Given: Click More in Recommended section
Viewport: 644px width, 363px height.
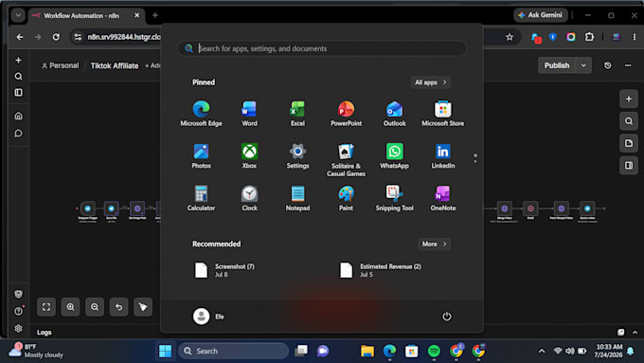Looking at the screenshot, I should [x=434, y=244].
